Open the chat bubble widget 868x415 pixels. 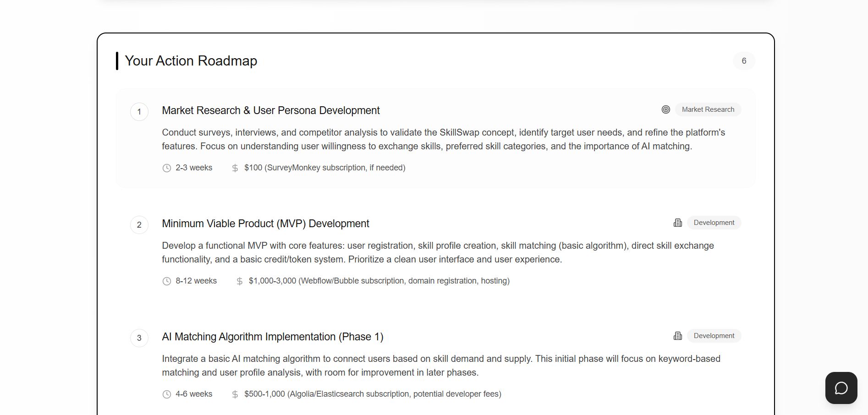(x=841, y=388)
